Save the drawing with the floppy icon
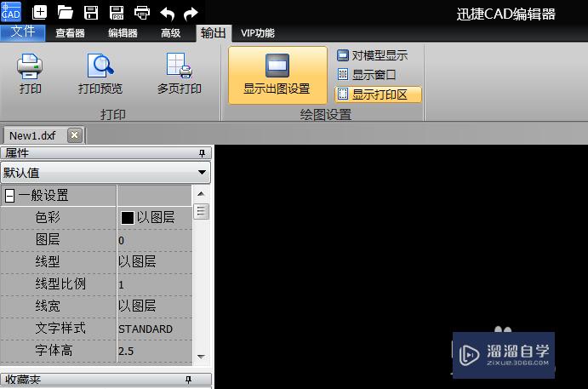 91,13
